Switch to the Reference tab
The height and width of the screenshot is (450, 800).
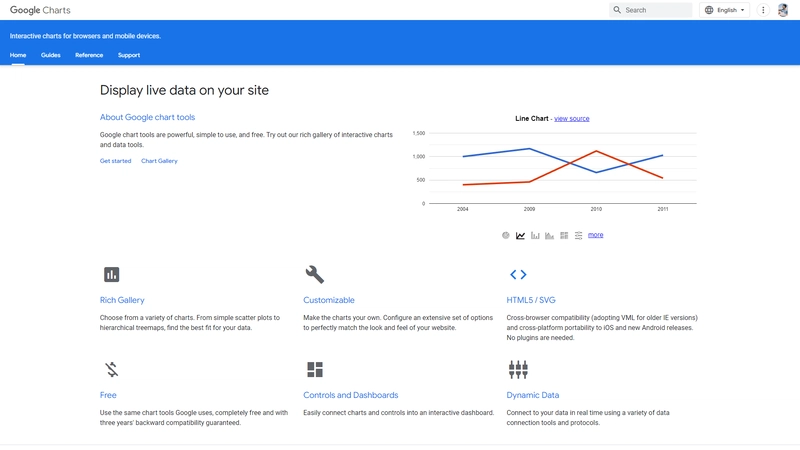[x=89, y=55]
